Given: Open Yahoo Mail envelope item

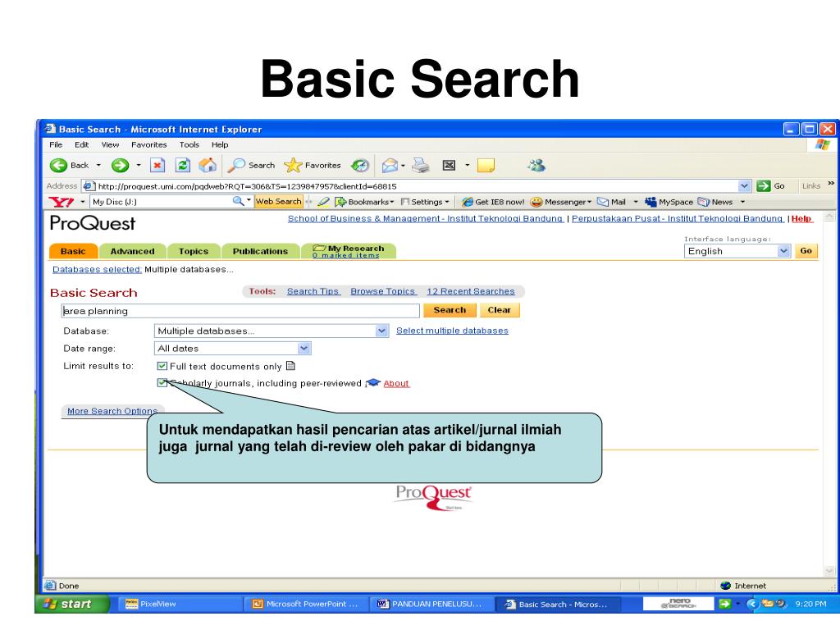Looking at the screenshot, I should pyautogui.click(x=611, y=202).
